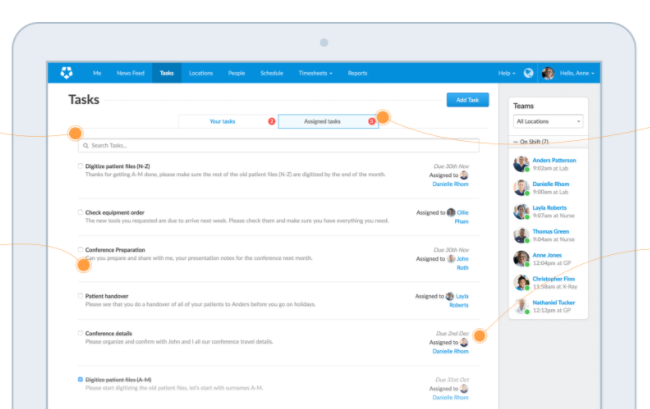Click Nathaniel Tucker's avatar in team list
The image size is (650, 409).
click(521, 306)
